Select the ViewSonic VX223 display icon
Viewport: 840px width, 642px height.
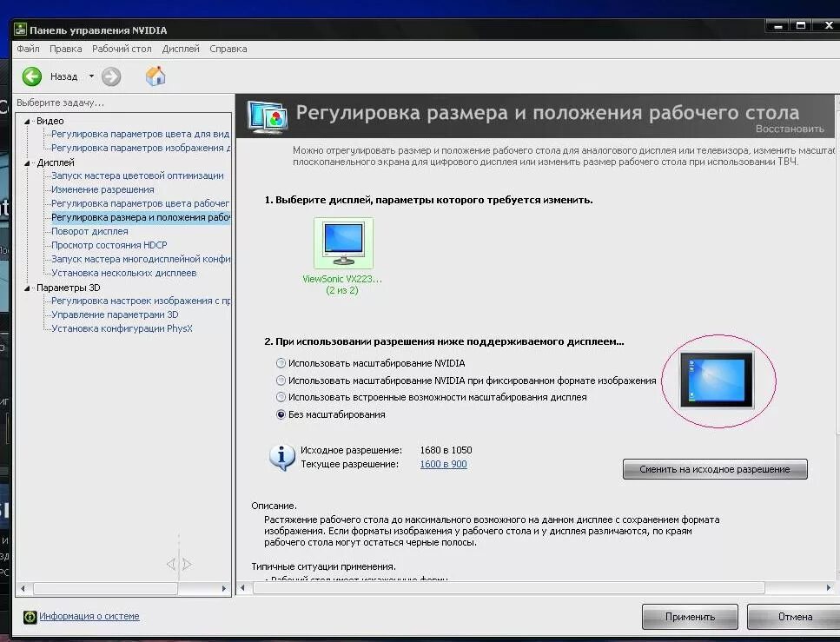(343, 243)
